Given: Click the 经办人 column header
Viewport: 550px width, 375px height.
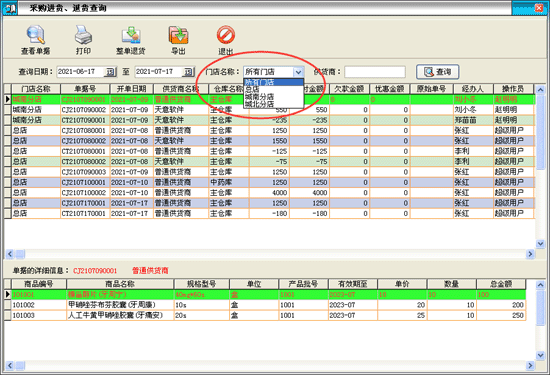Looking at the screenshot, I should click(473, 89).
